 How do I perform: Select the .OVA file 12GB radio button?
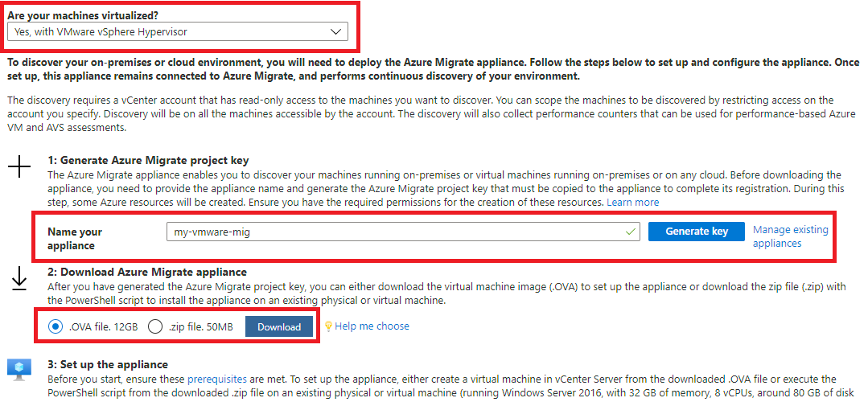coord(56,326)
